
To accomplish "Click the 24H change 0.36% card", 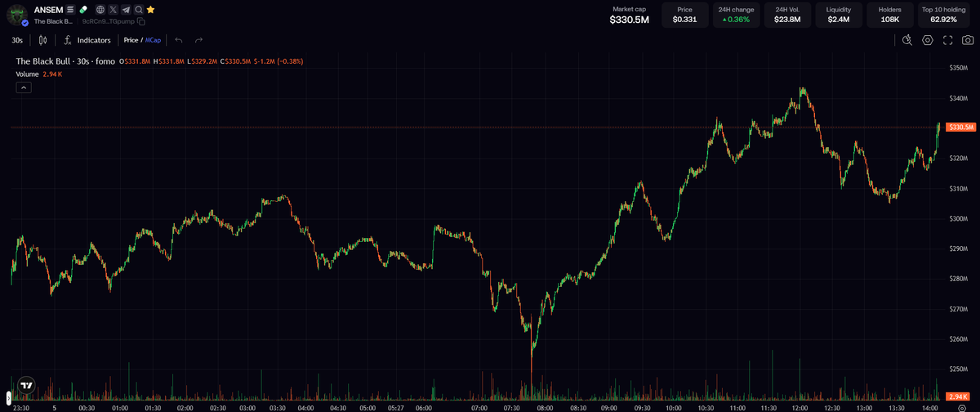I will pyautogui.click(x=736, y=15).
